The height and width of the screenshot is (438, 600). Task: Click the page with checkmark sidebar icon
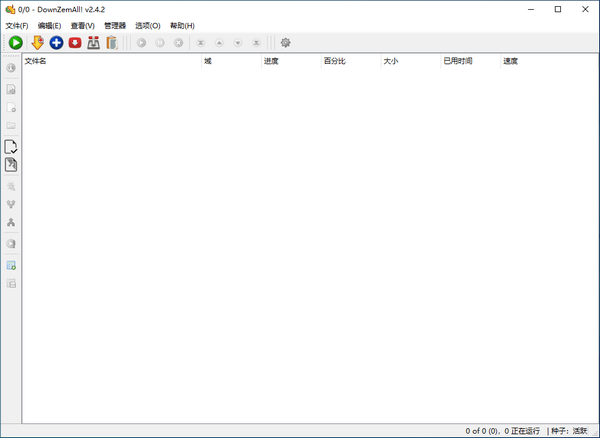point(11,146)
